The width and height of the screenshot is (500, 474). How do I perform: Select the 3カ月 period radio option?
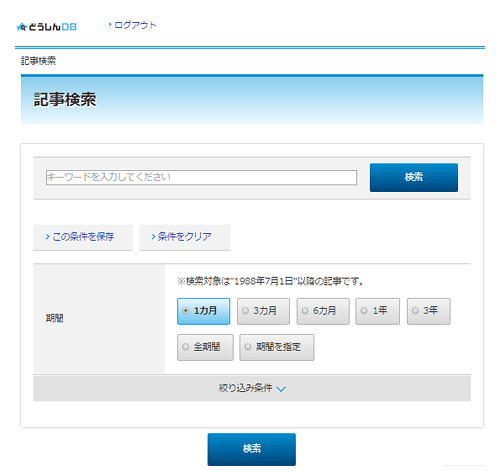(263, 311)
